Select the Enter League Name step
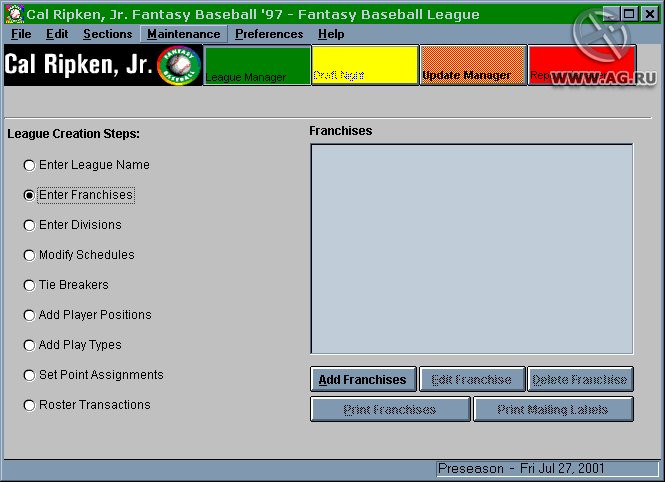665x482 pixels. point(86,165)
